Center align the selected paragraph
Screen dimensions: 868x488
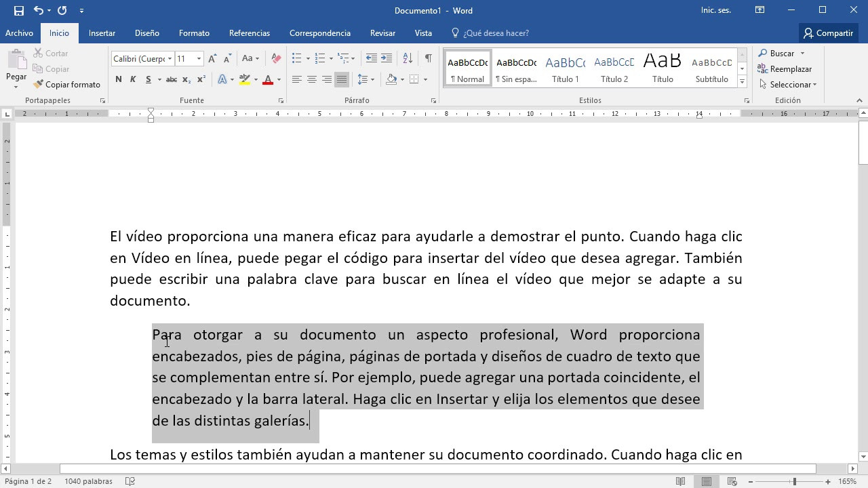click(312, 80)
